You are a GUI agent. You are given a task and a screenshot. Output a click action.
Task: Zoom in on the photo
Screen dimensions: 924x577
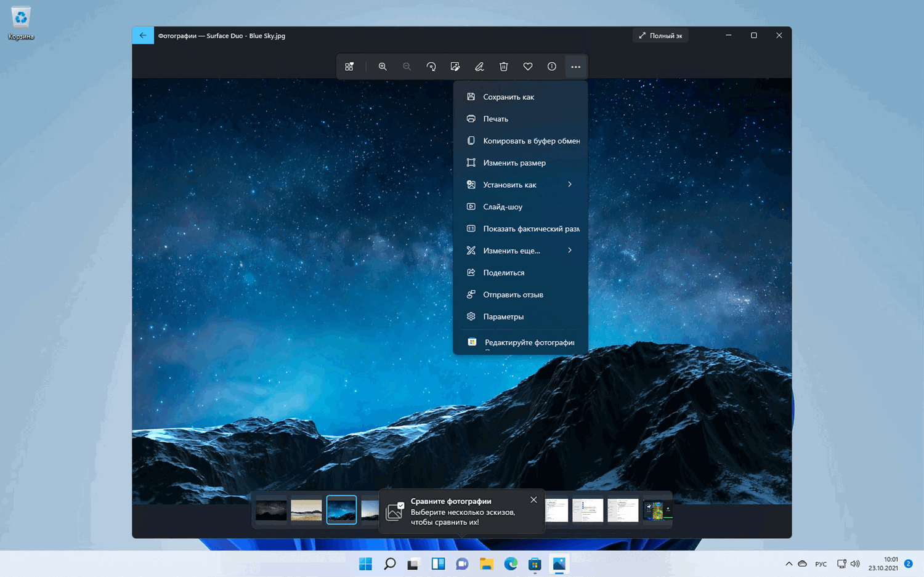pos(383,67)
